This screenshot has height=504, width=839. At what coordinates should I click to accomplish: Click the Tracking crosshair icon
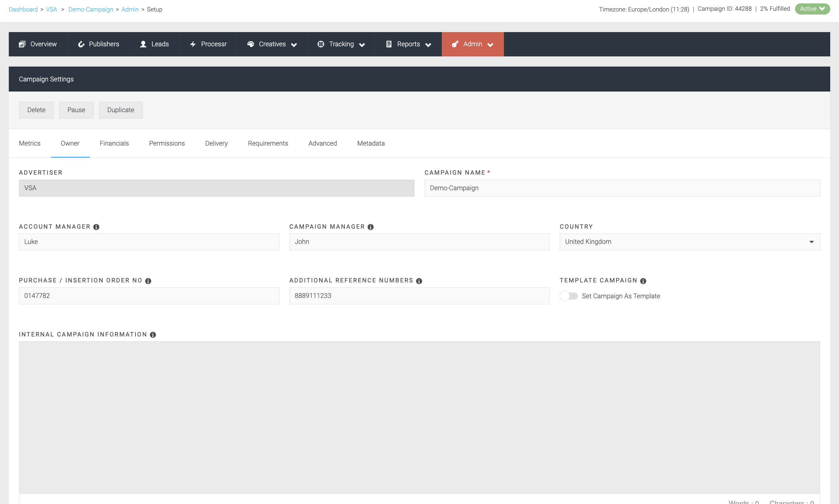pos(321,44)
